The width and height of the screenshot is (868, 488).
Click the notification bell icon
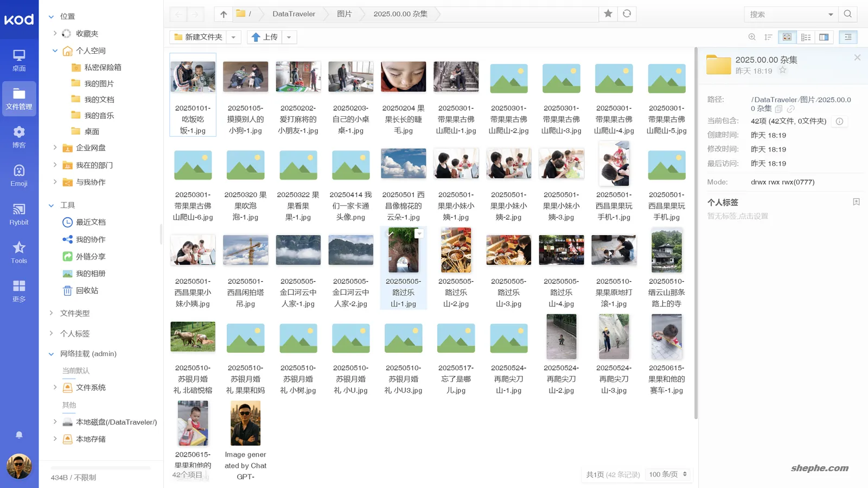point(19,435)
